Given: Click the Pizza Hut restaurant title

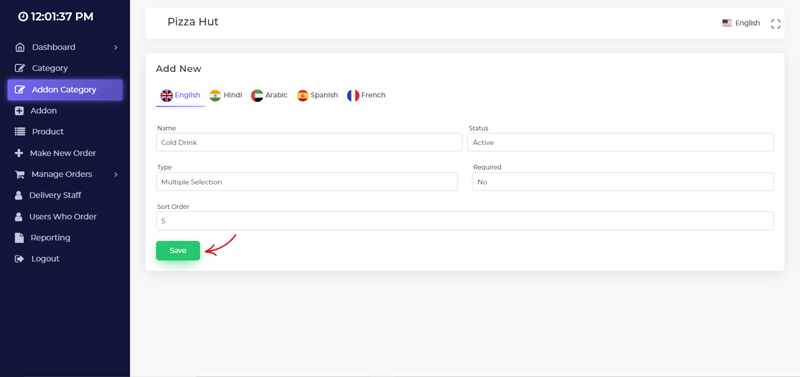Looking at the screenshot, I should pyautogui.click(x=193, y=22).
